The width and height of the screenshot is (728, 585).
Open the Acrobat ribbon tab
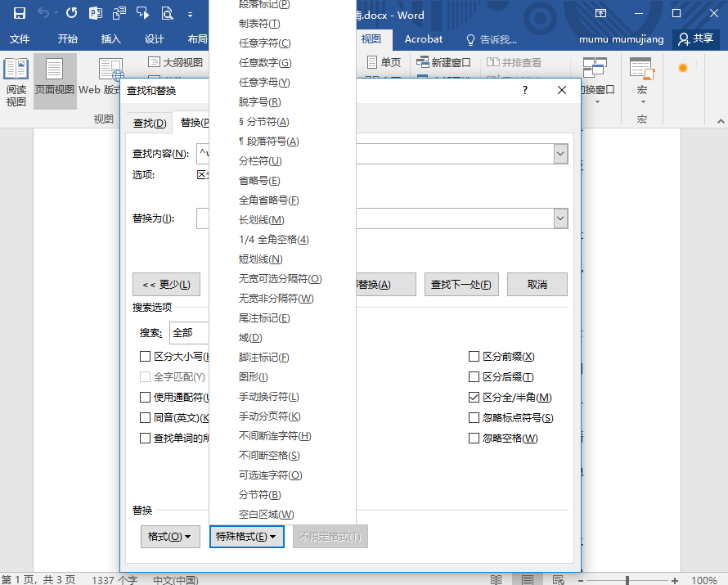pyautogui.click(x=424, y=39)
